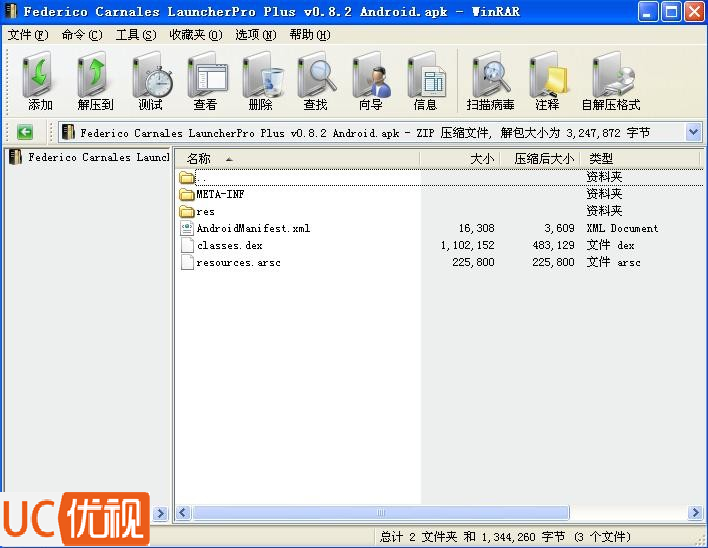Screen dimensions: 708x548
Task: Expand the address bar dropdown arrow
Action: point(693,132)
